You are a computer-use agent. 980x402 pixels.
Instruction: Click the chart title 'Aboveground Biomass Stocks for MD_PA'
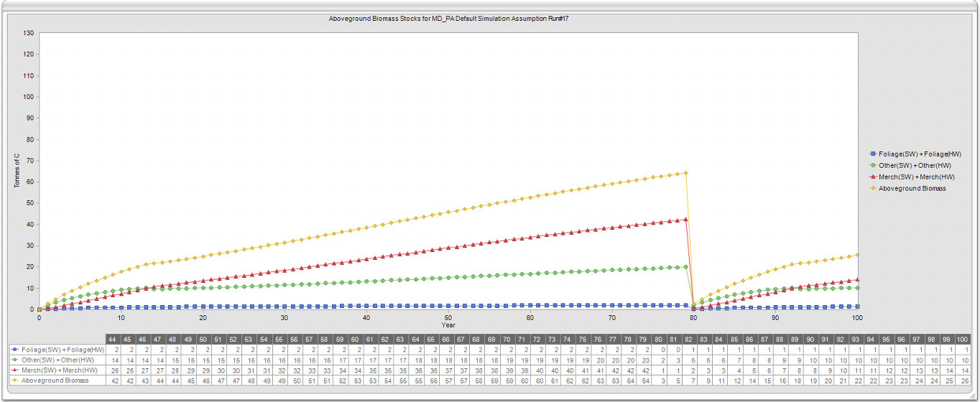point(448,19)
